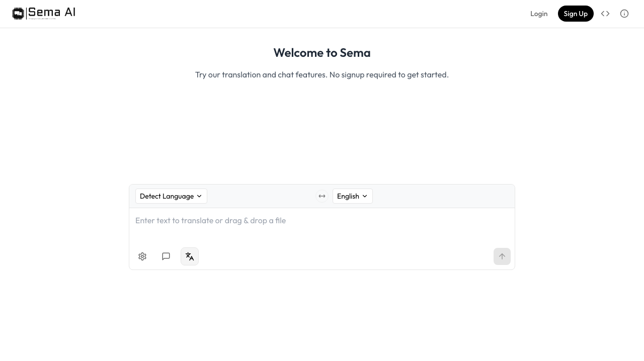Click the Sema AI chip logo icon
This screenshot has width=644, height=361.
(18, 14)
